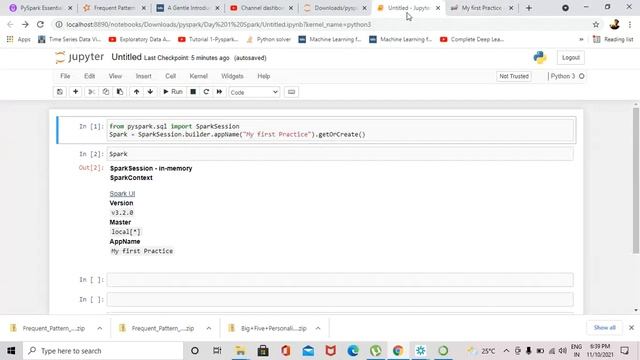
Task: Paste cells below icon
Action: tap(120, 92)
